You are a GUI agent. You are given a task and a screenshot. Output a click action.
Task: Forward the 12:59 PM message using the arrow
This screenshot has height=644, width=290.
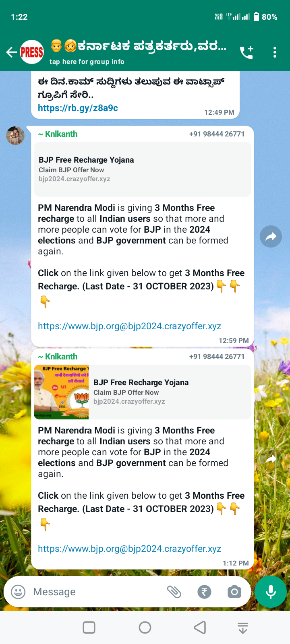271,236
